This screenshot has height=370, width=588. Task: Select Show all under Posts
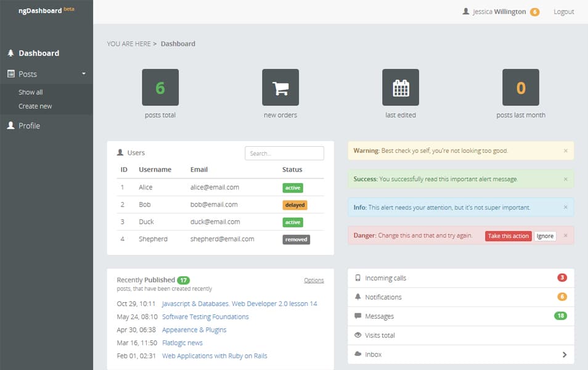click(x=32, y=91)
